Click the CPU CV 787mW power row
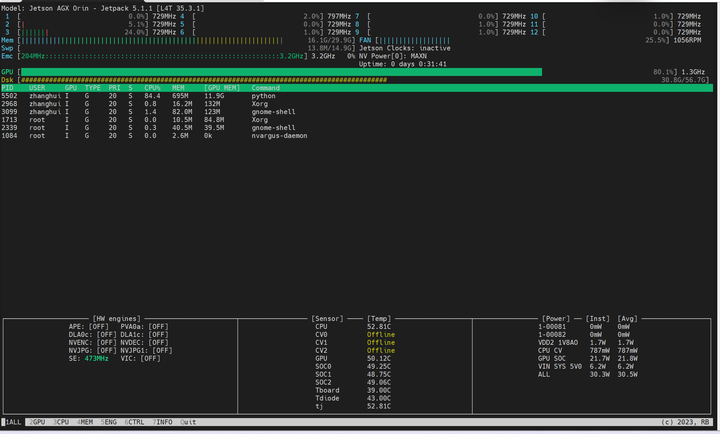 [588, 350]
